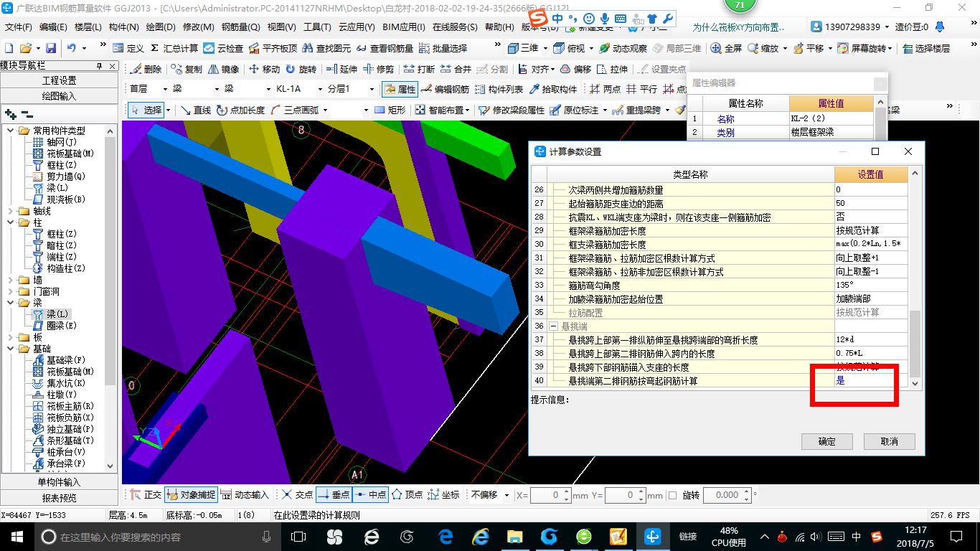Select the 镜像 mirror tool
This screenshot has width=980, height=551.
[x=223, y=69]
